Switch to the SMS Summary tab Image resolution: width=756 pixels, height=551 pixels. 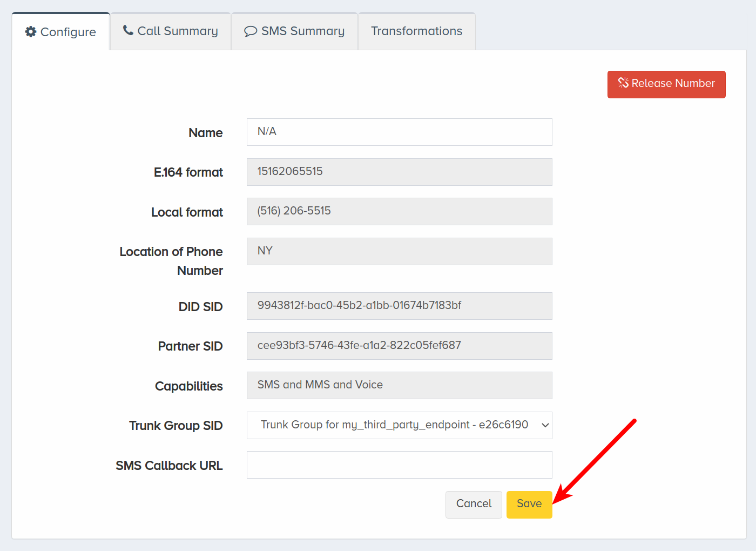point(294,31)
